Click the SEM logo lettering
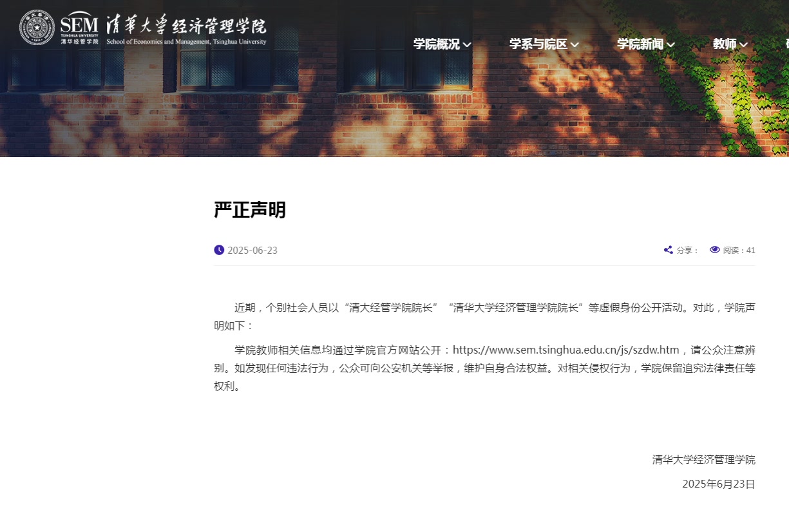The height and width of the screenshot is (532, 789). (79, 25)
